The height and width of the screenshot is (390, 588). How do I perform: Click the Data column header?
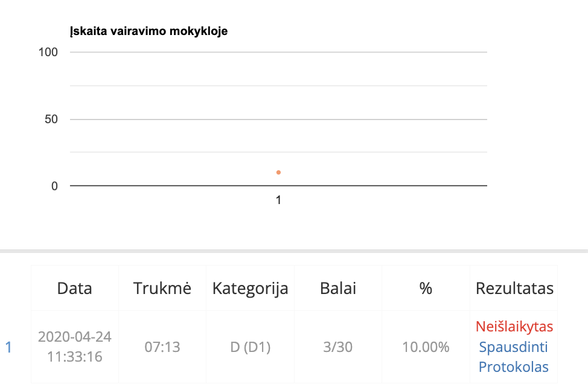click(x=74, y=289)
